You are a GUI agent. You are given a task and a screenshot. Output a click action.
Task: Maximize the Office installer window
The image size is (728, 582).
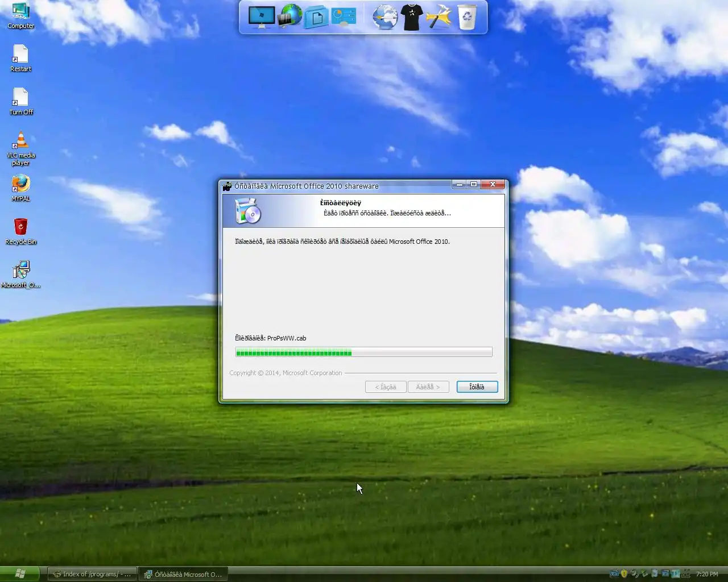click(474, 185)
